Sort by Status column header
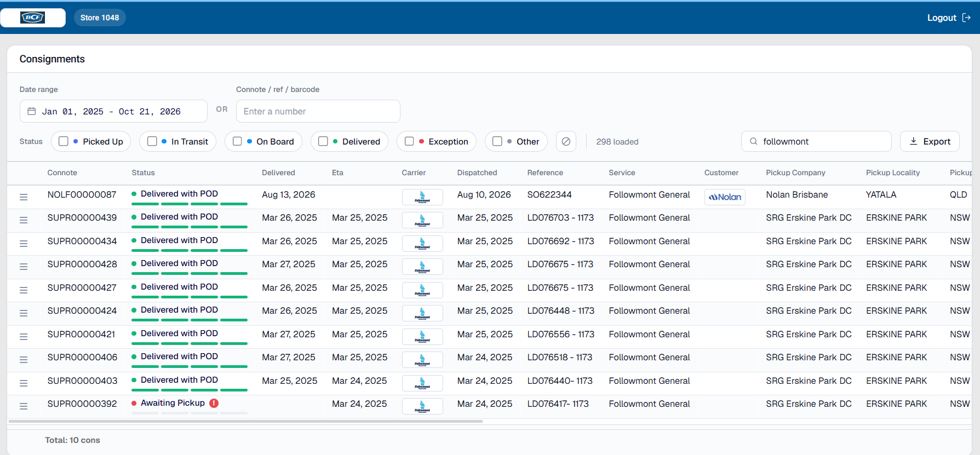Image resolution: width=980 pixels, height=455 pixels. coord(144,172)
